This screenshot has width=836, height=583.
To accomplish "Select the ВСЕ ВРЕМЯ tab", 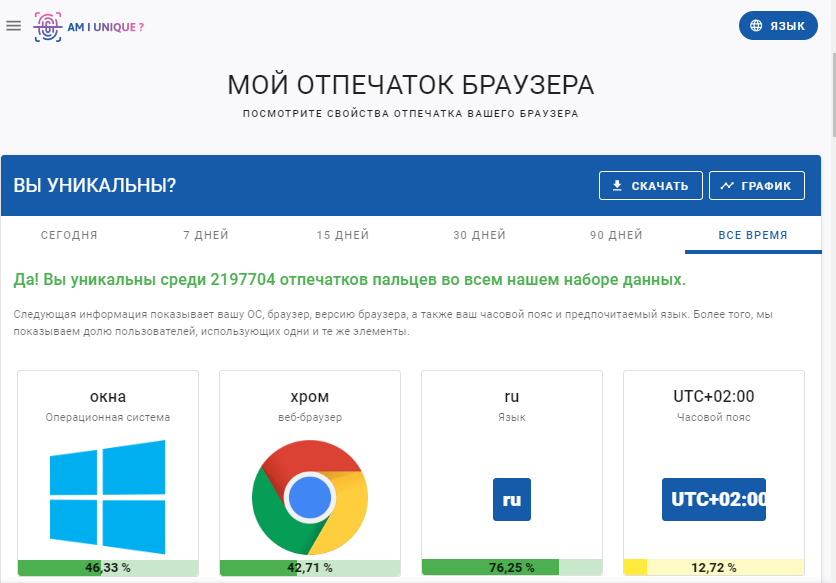I will pos(752,236).
